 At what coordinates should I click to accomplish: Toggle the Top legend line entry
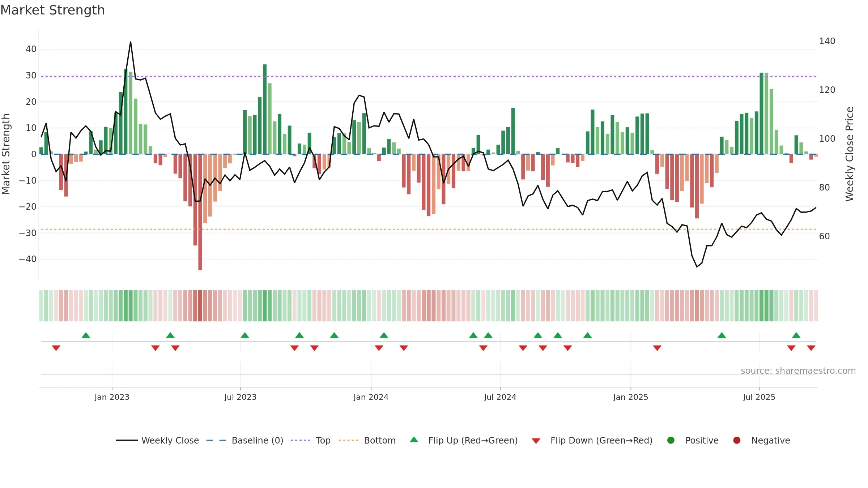311,440
